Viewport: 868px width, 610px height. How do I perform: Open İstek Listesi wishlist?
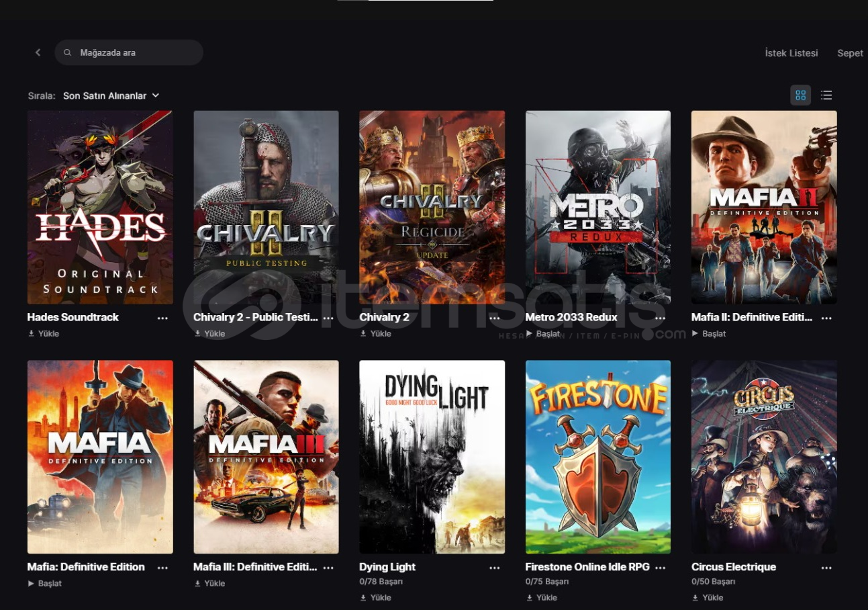[x=791, y=53]
